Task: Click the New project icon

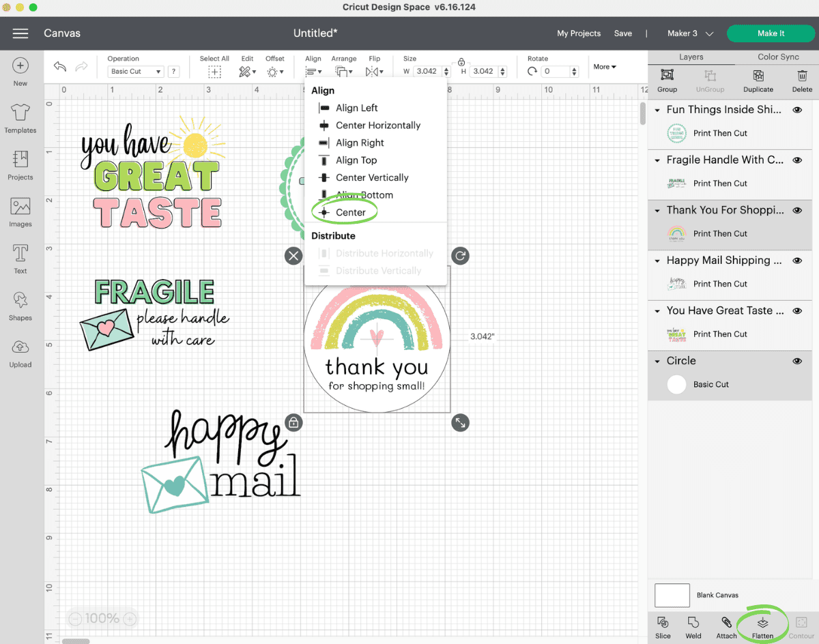Action: click(20, 66)
